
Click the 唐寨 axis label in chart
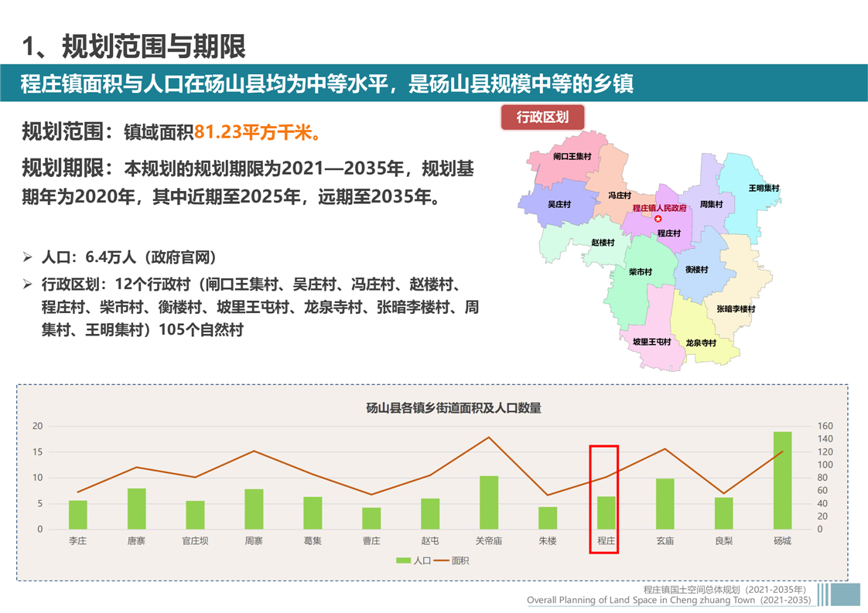[x=136, y=541]
